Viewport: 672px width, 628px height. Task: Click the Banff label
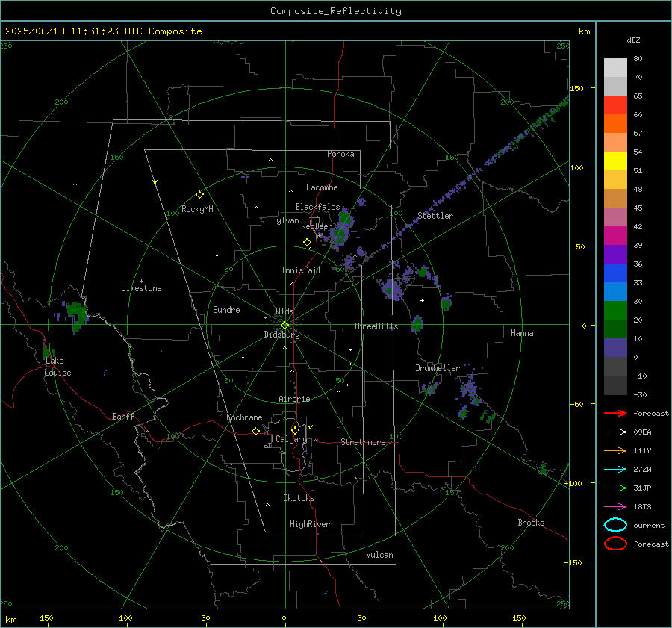[x=123, y=416]
